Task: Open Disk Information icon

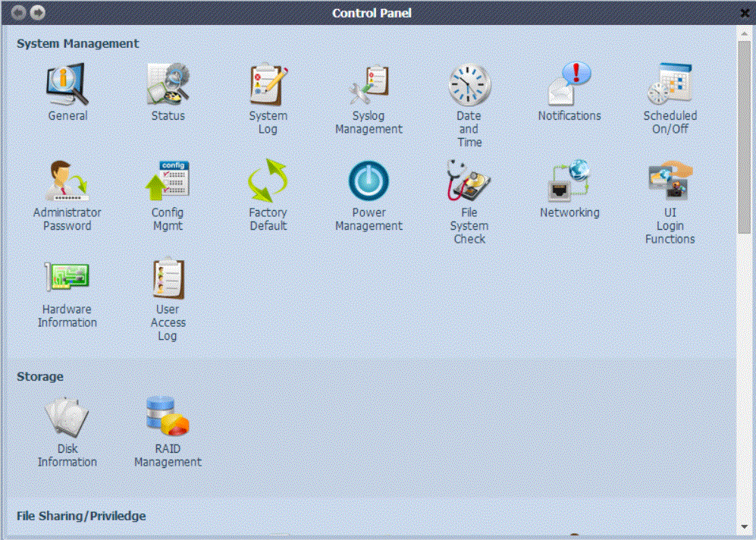Action: tap(67, 417)
